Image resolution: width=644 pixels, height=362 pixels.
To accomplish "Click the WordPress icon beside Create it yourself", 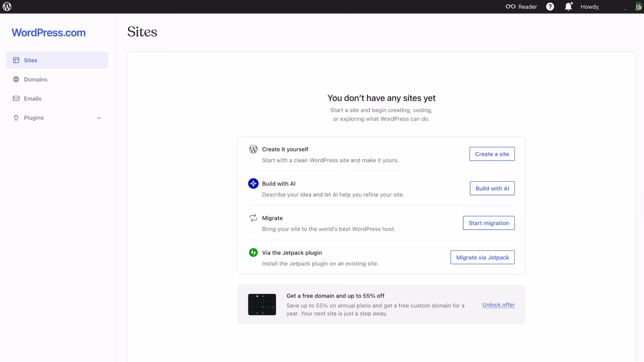I will pyautogui.click(x=253, y=149).
